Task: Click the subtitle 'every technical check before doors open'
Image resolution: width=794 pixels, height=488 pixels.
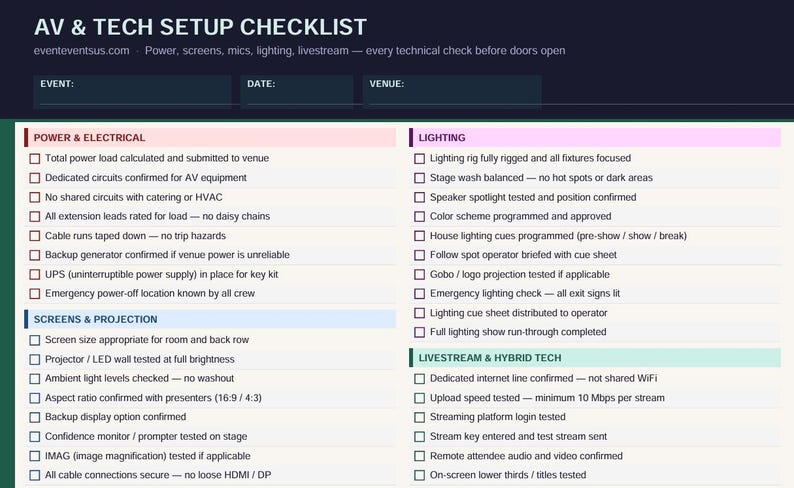Action: pyautogui.click(x=465, y=51)
